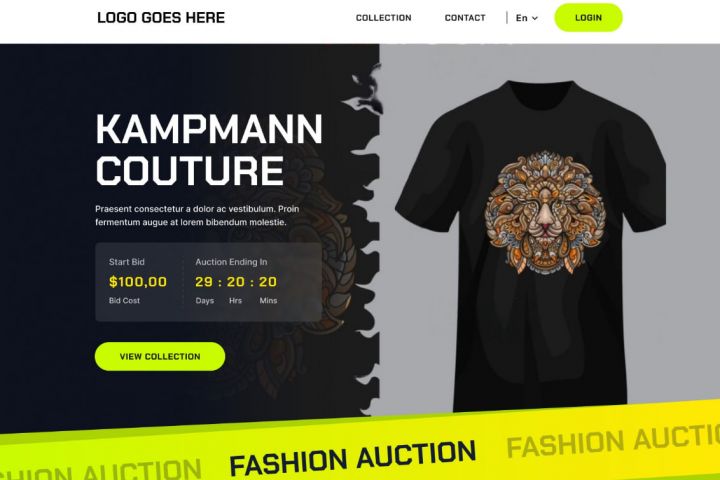Expand the En language dropdown
Screen dimensions: 720x480
526,18
